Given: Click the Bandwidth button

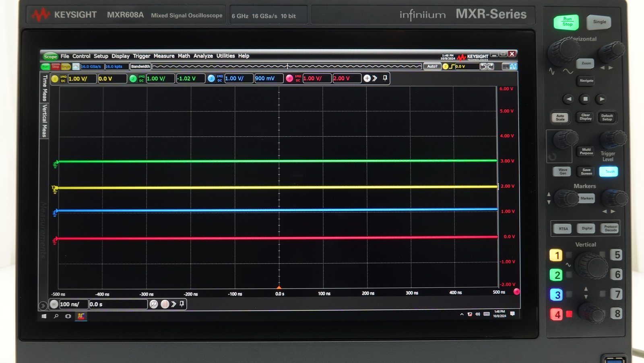Looking at the screenshot, I should 140,66.
